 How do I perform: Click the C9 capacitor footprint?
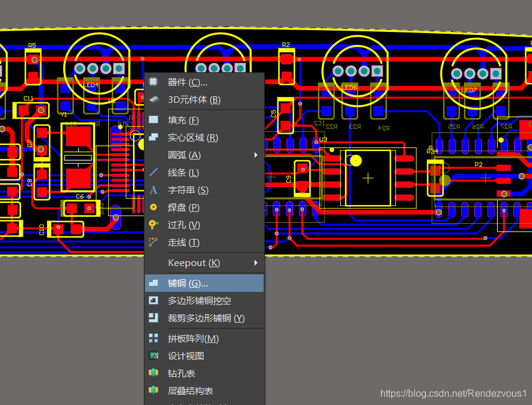click(302, 178)
